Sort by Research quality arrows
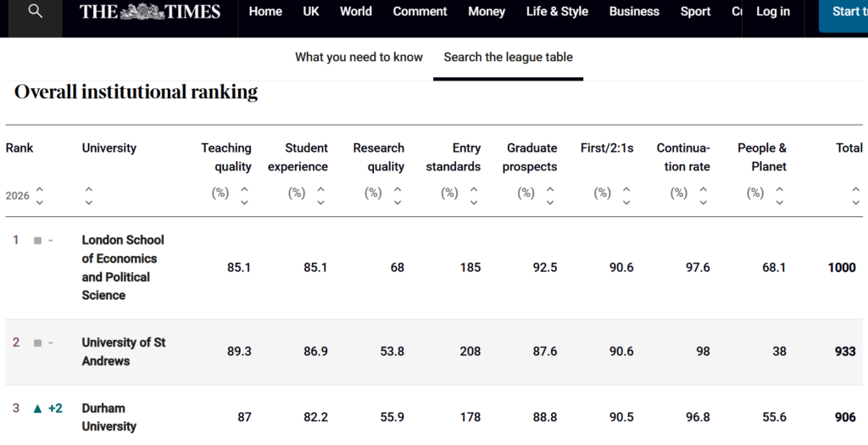The height and width of the screenshot is (445, 868). tap(397, 196)
